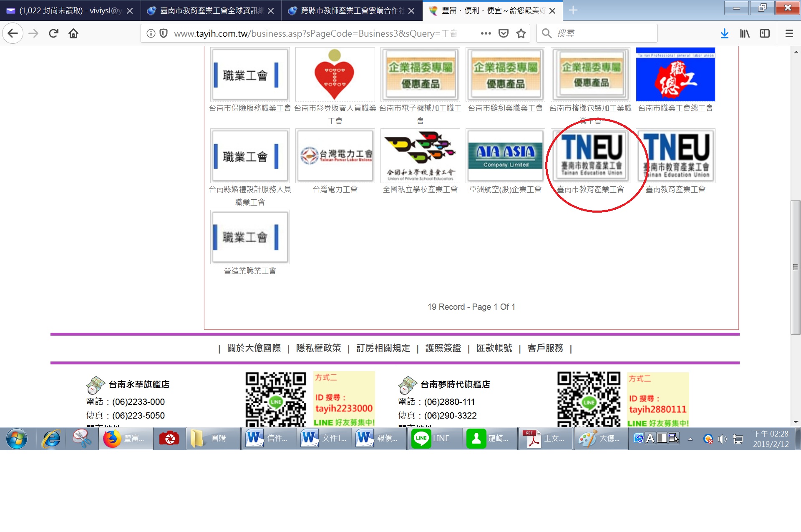Switch to 跨縣市教師產業工會雲端合作社 tab
Image resolution: width=801 pixels, height=532 pixels.
pos(352,10)
